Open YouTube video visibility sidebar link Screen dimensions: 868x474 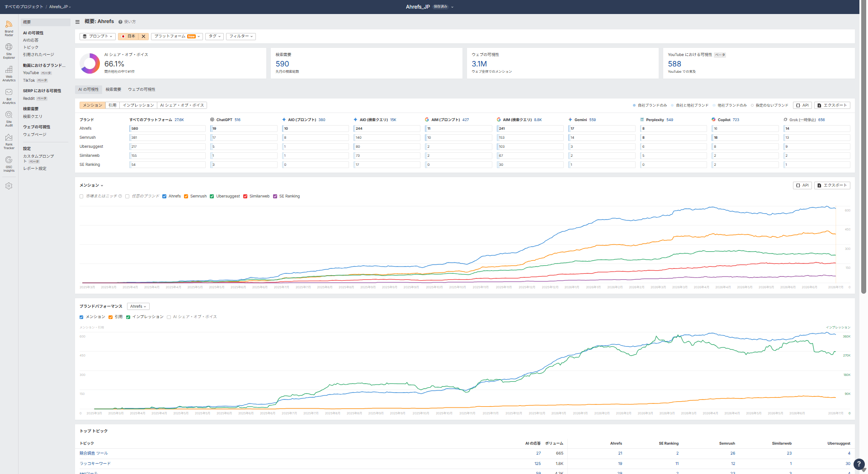tap(31, 73)
